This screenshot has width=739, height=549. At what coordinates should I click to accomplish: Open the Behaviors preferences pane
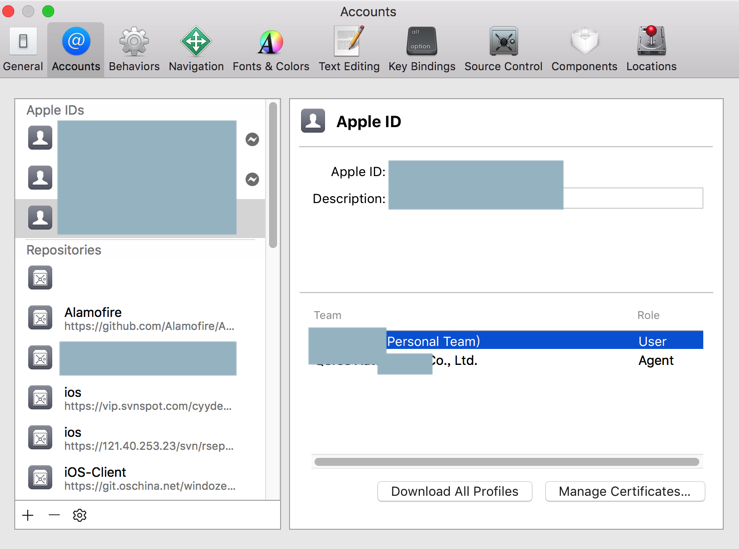coord(134,49)
